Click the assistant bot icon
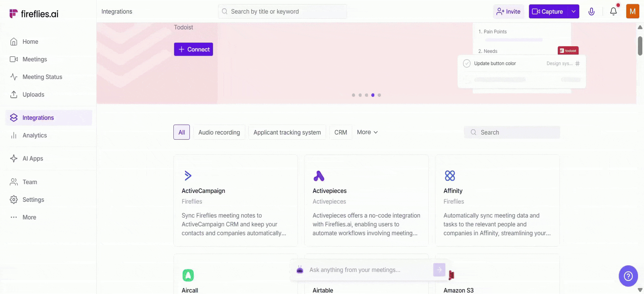Screen dimensions: 644x294 (x=300, y=270)
